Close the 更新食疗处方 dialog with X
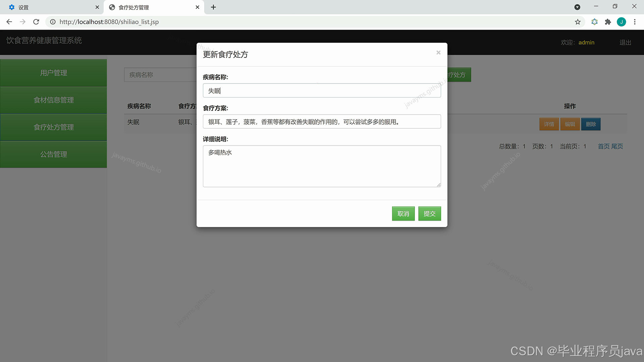 [x=438, y=53]
